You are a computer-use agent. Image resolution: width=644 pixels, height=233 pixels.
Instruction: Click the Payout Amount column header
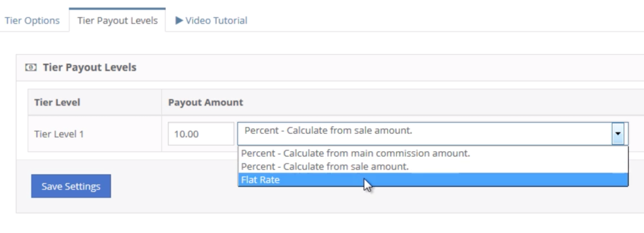point(206,102)
